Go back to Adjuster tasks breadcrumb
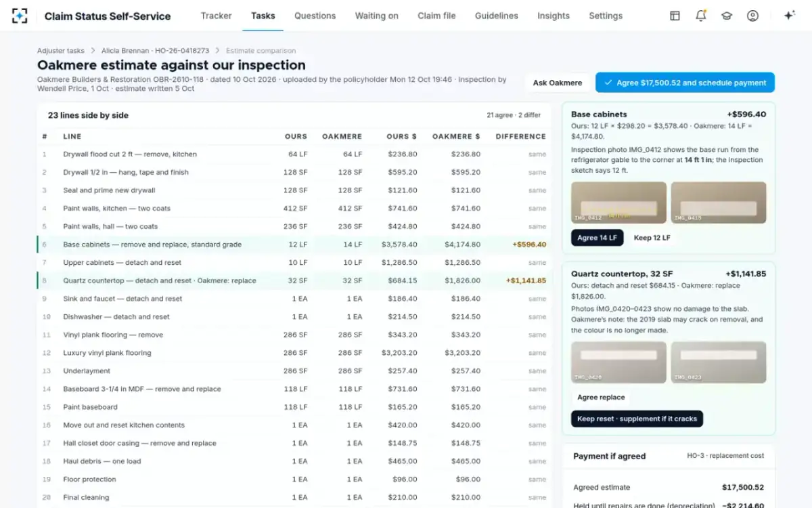The image size is (812, 508). point(61,51)
